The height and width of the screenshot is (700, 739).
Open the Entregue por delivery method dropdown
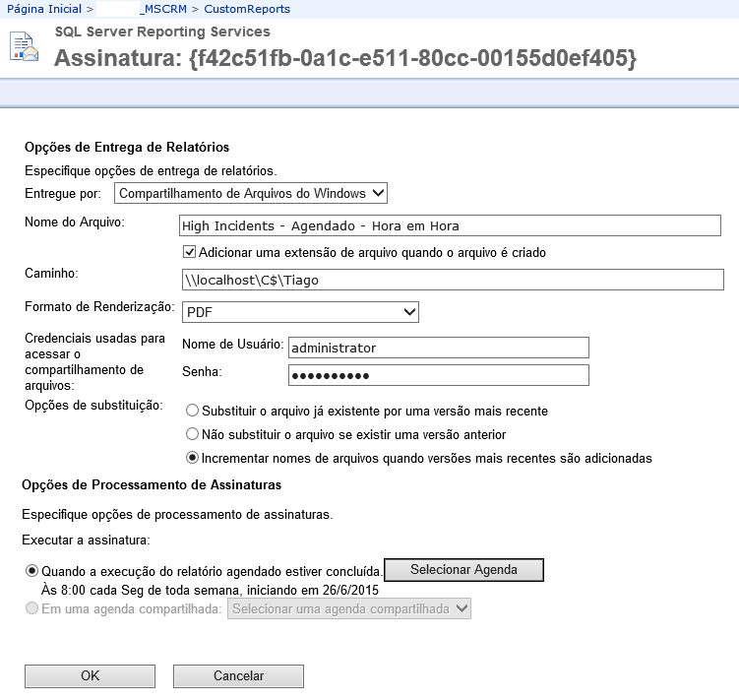click(251, 193)
